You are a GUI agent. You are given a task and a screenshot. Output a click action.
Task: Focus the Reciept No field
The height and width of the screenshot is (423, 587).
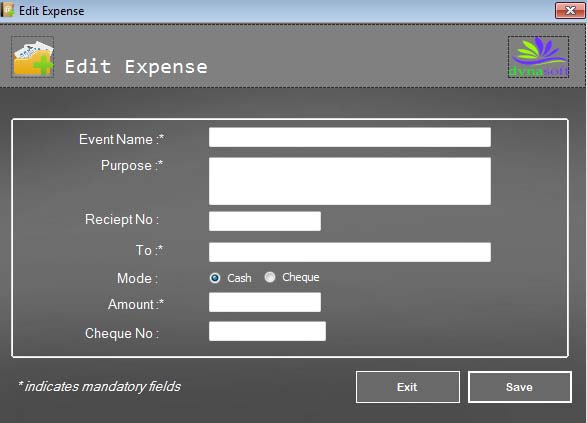[x=265, y=221]
